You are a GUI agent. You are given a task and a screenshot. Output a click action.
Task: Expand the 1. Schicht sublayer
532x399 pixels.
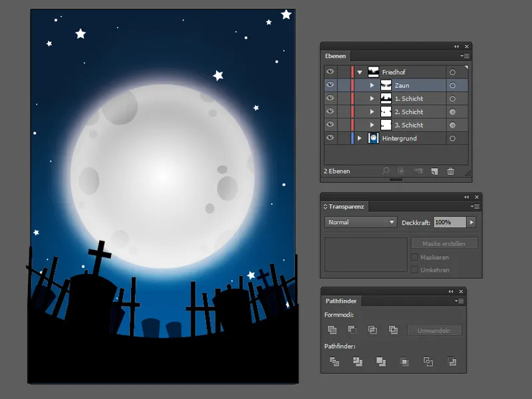372,98
